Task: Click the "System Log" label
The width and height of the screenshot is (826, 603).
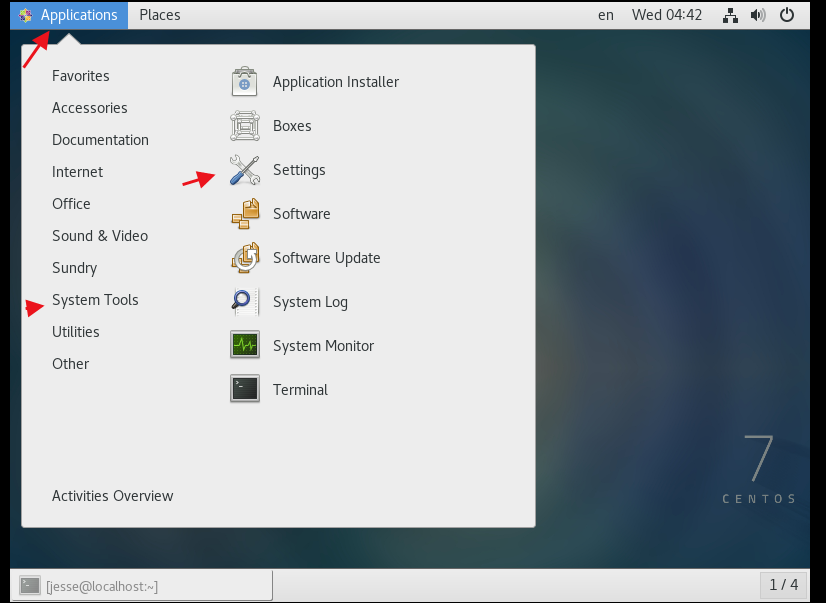Action: 310,302
